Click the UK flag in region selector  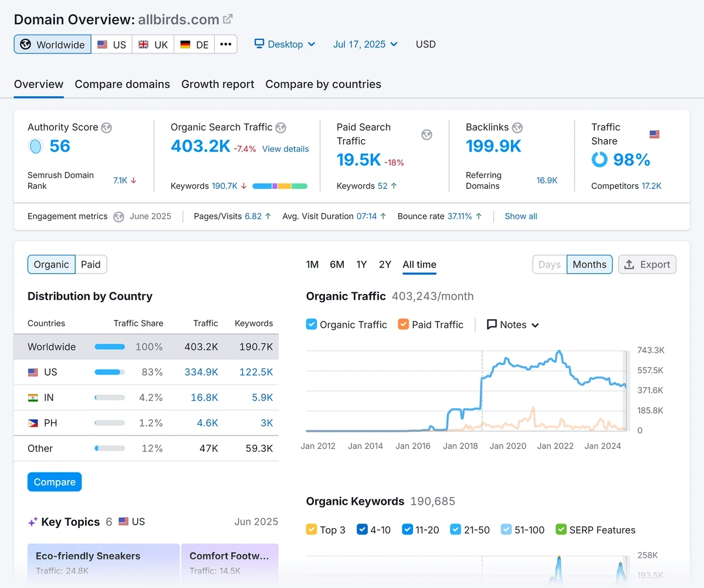[143, 45]
